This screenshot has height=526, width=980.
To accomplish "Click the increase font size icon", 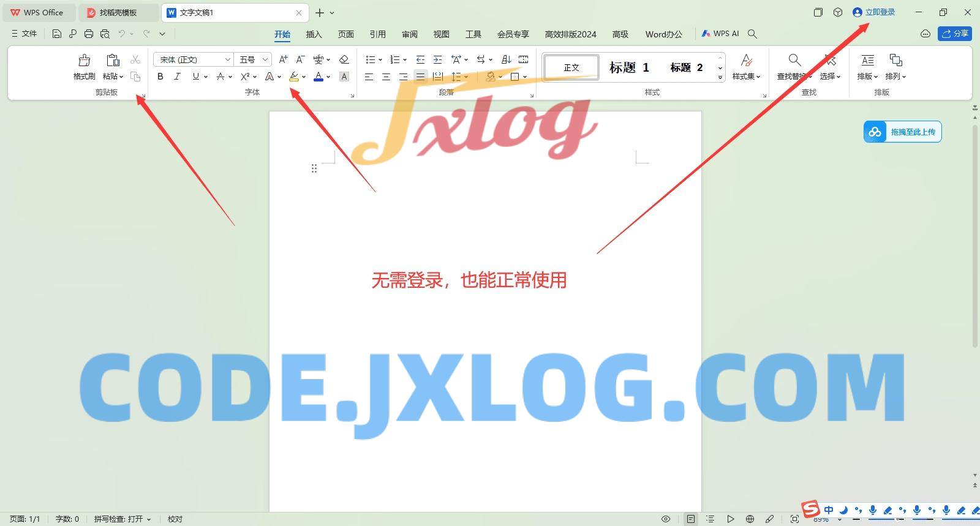I will point(283,59).
